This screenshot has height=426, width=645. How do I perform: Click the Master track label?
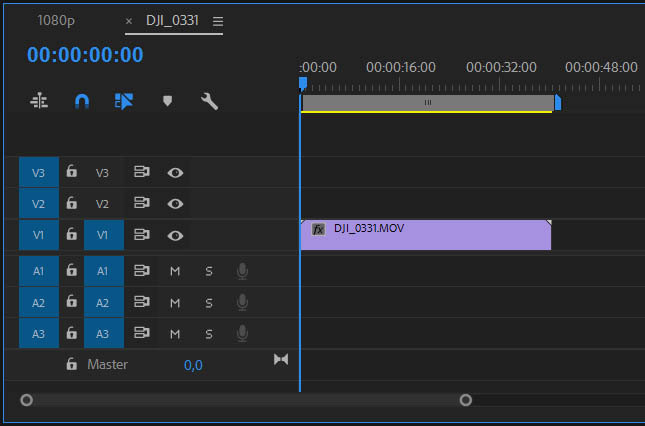coord(107,364)
